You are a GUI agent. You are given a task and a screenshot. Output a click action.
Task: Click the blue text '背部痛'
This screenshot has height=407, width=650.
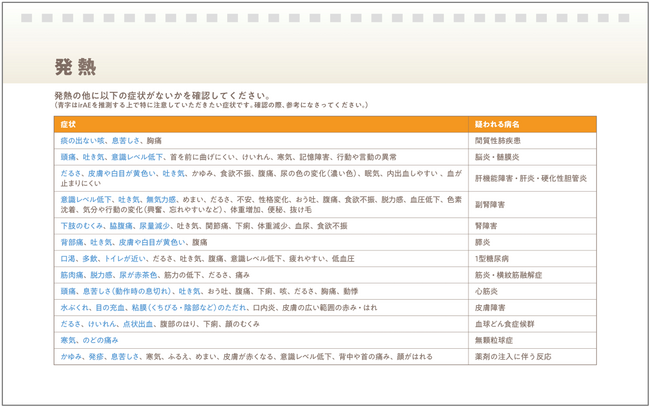pos(72,242)
